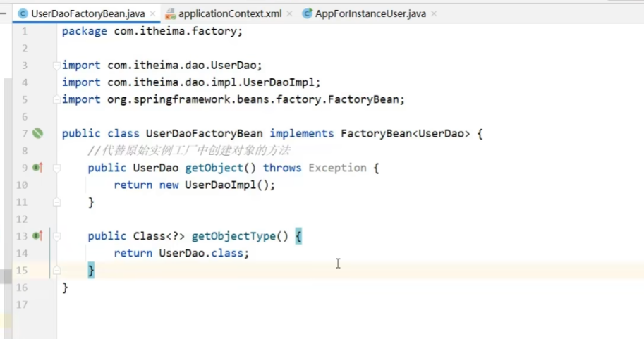Click the getObject method name
This screenshot has height=339, width=644.
pyautogui.click(x=214, y=168)
